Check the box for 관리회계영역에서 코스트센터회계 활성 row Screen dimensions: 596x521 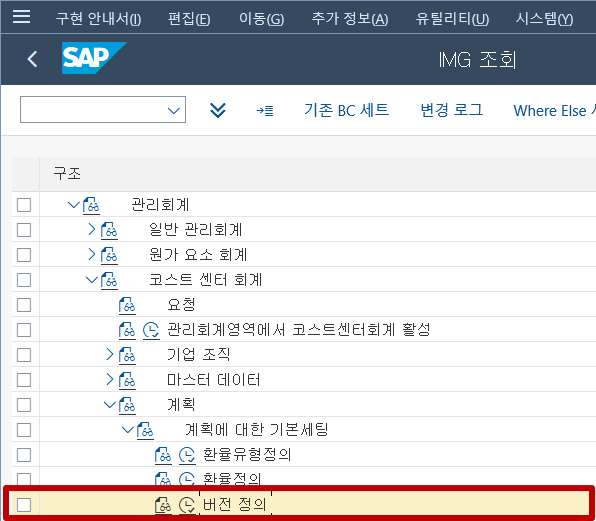pos(24,330)
